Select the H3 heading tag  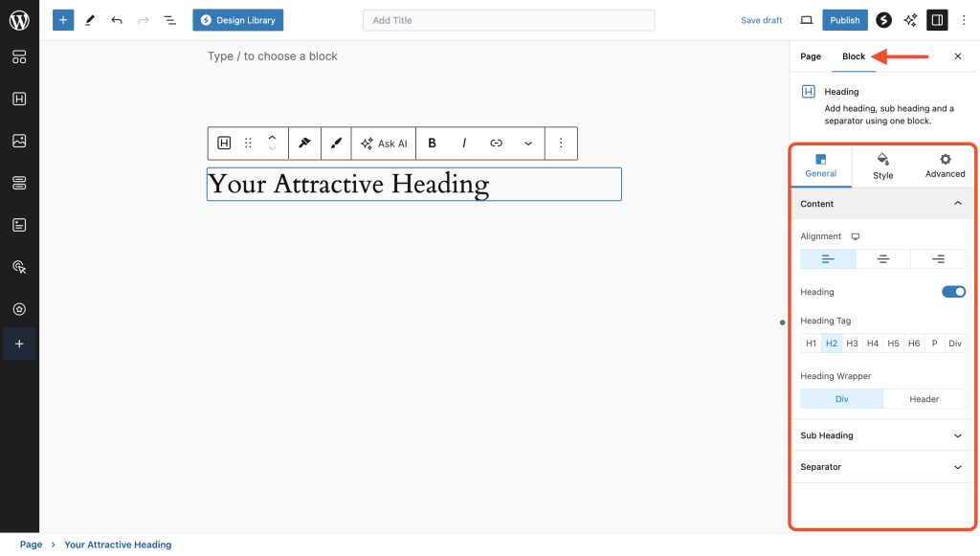[852, 344]
